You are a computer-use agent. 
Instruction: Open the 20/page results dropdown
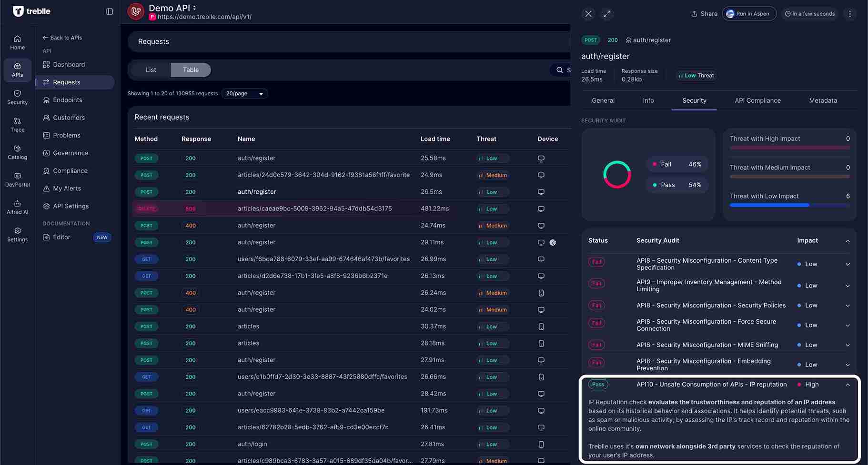[x=244, y=93]
